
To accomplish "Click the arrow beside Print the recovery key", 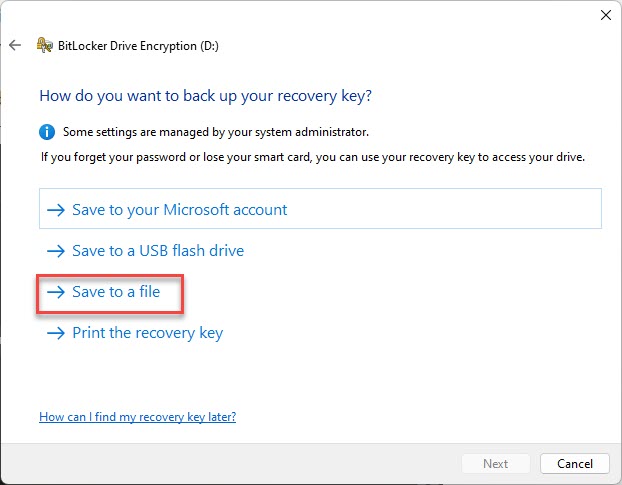I will click(56, 333).
